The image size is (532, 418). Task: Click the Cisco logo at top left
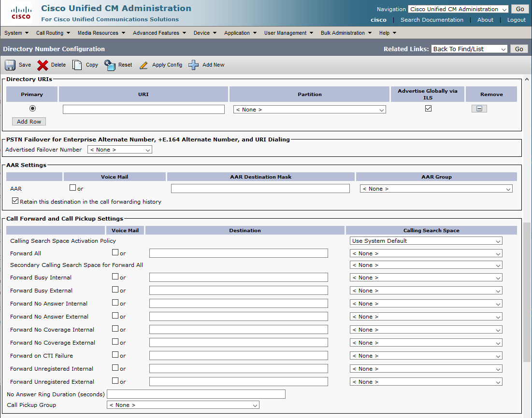[21, 13]
